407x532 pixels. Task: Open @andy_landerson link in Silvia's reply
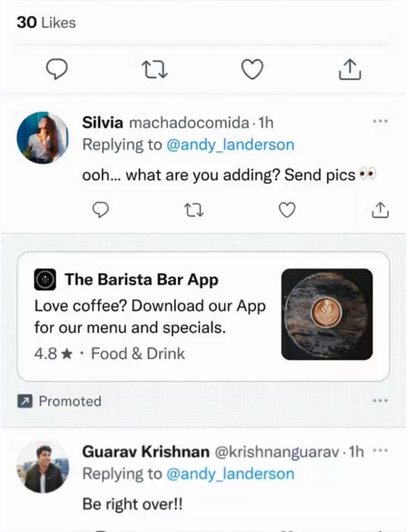click(230, 145)
